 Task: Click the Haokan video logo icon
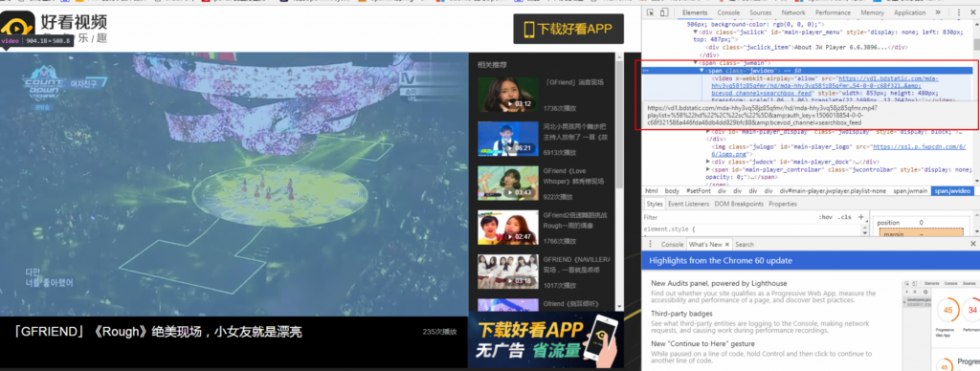[17, 27]
